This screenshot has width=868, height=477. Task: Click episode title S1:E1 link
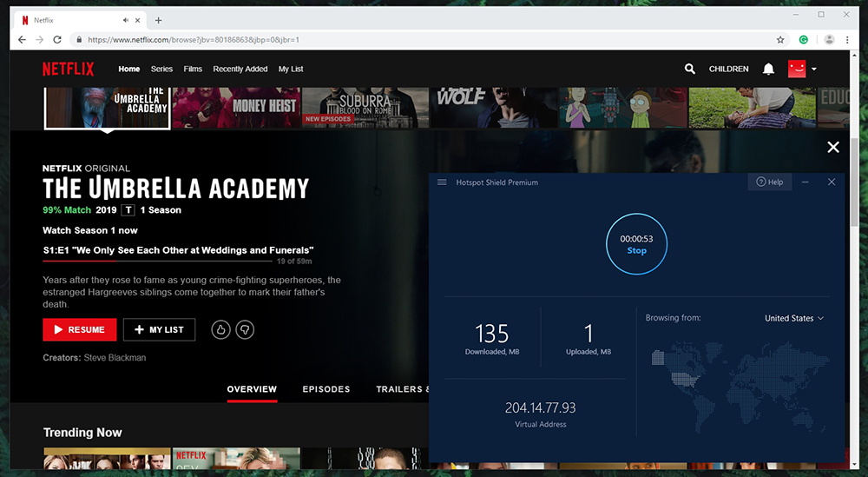pyautogui.click(x=178, y=250)
